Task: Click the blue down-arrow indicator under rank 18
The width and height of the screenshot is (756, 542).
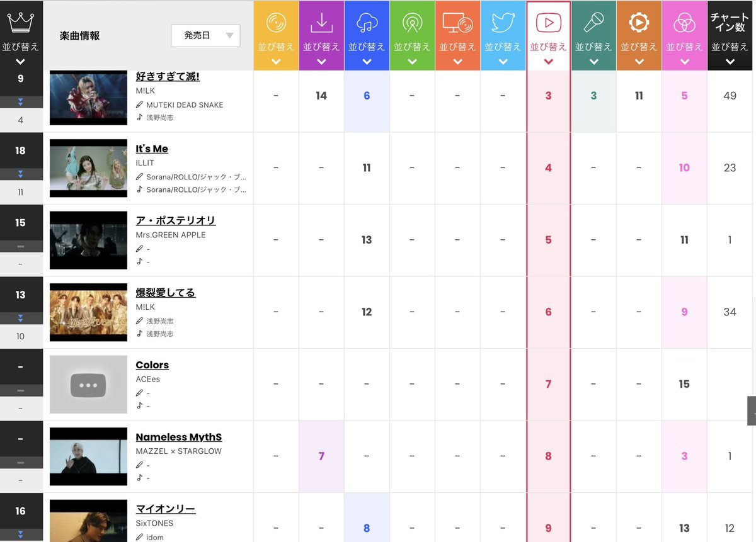Action: tap(20, 174)
